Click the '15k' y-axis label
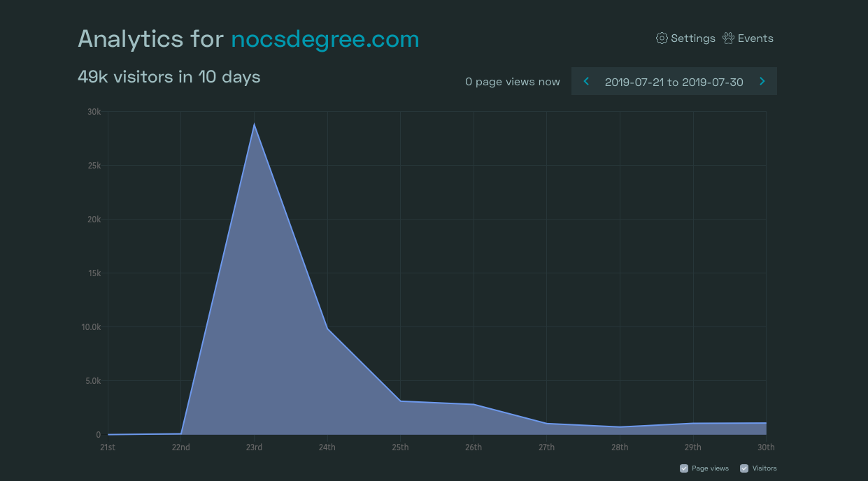 94,273
